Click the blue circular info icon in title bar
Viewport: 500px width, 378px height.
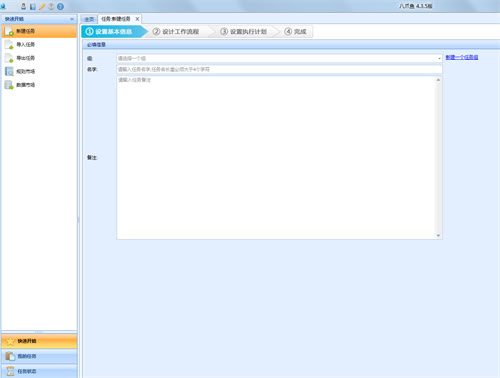pos(60,6)
